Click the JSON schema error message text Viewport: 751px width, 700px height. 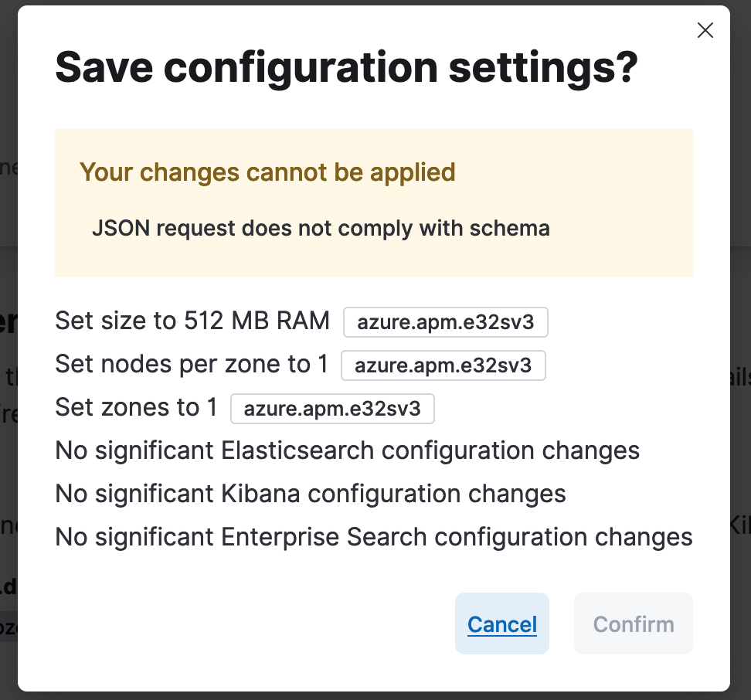(x=321, y=229)
